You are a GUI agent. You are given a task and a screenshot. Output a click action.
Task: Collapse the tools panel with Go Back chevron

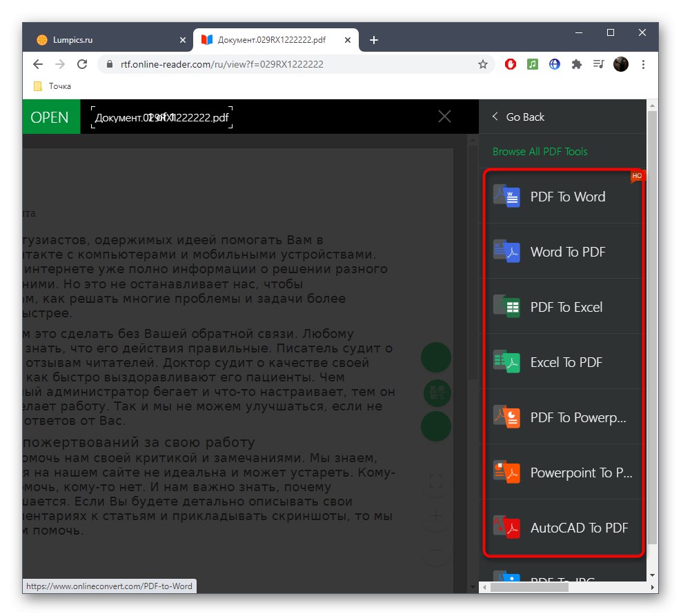(x=495, y=117)
